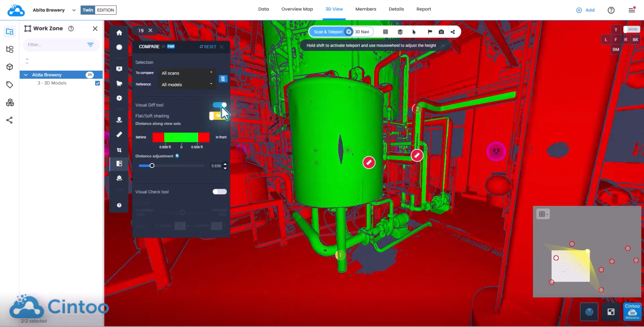The width and height of the screenshot is (644, 327).
Task: Uncheck the 3 - 3D Models work zone
Action: [97, 83]
